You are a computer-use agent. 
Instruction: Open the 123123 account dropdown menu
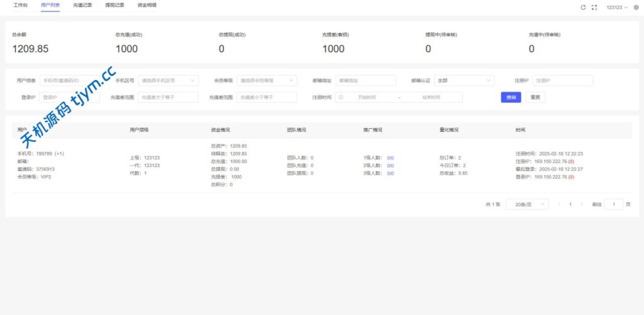click(616, 8)
